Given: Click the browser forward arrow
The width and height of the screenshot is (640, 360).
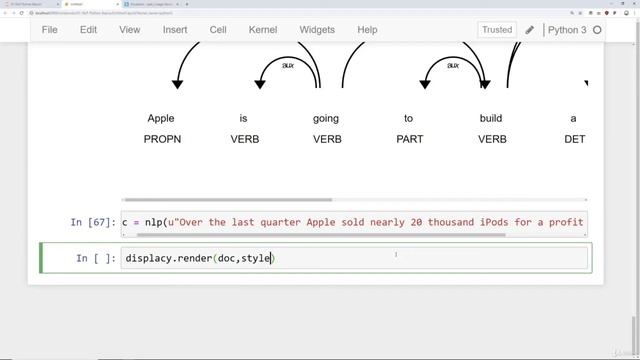Looking at the screenshot, I should coord(13,13).
